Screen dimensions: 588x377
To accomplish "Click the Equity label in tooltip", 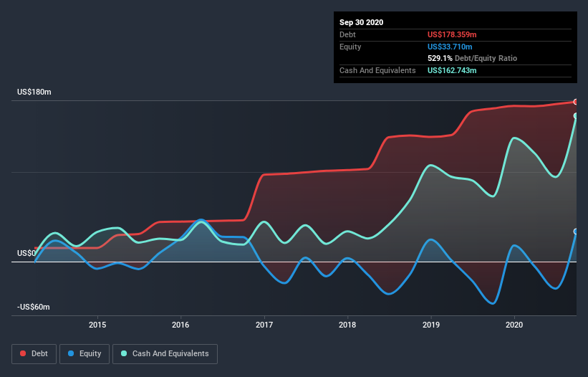I will click(350, 47).
